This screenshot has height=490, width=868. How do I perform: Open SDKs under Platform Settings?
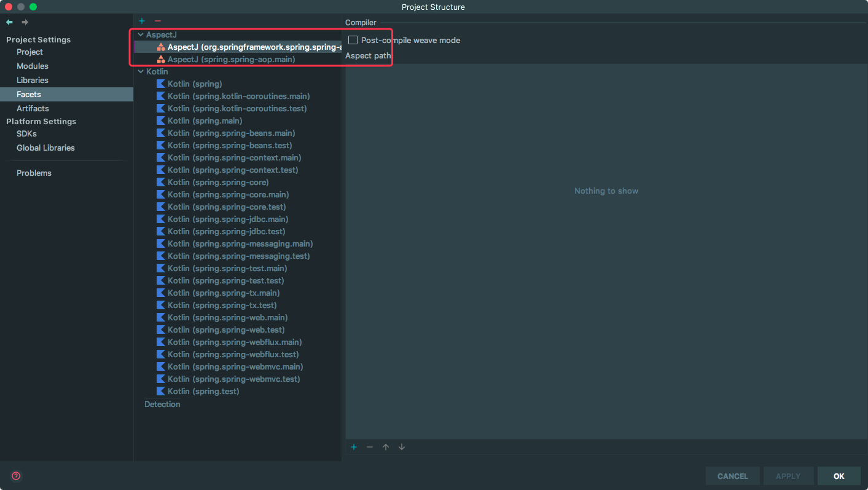pos(26,133)
